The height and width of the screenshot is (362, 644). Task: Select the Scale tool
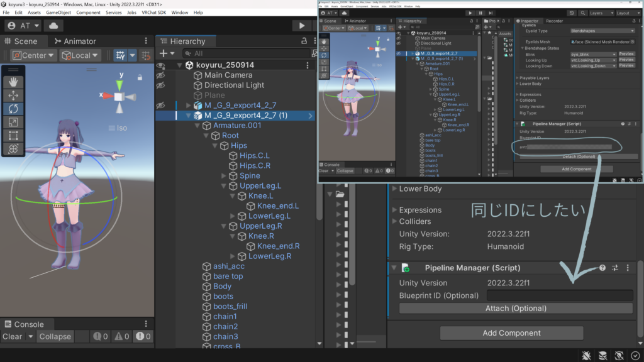tap(13, 123)
